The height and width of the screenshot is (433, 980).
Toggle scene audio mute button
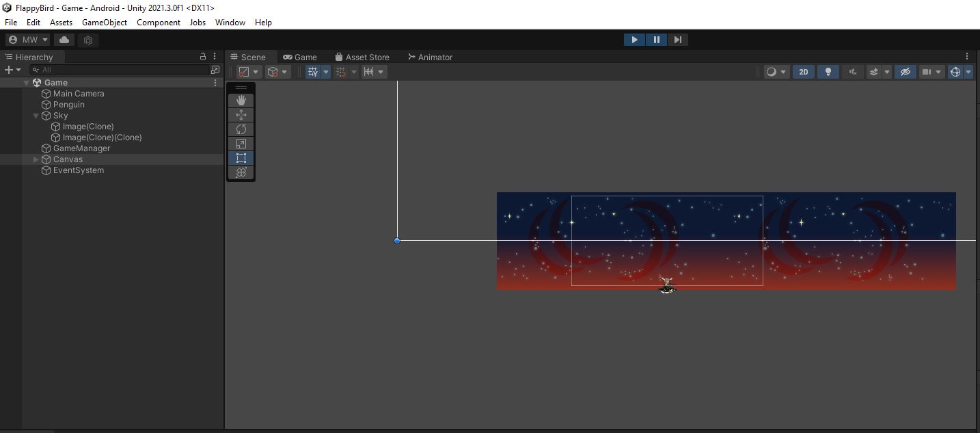pyautogui.click(x=852, y=72)
